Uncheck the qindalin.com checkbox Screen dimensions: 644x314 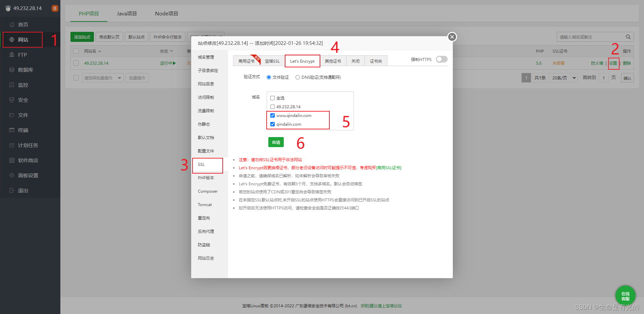(272, 124)
